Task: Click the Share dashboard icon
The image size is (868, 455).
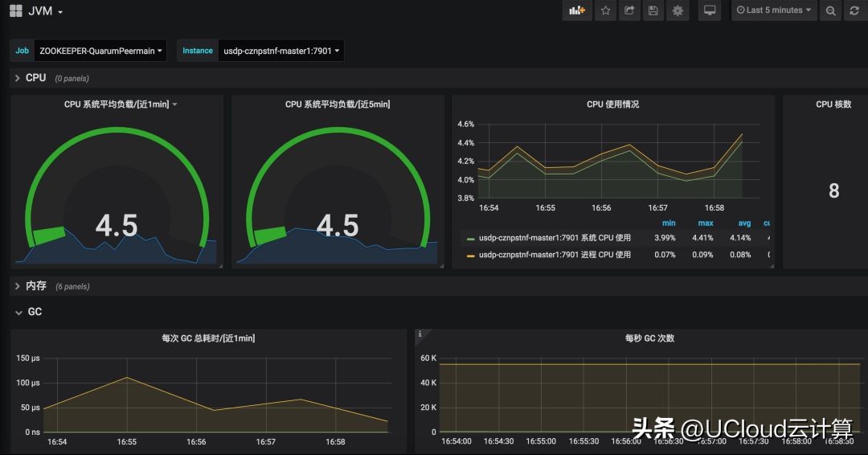Action: point(629,10)
